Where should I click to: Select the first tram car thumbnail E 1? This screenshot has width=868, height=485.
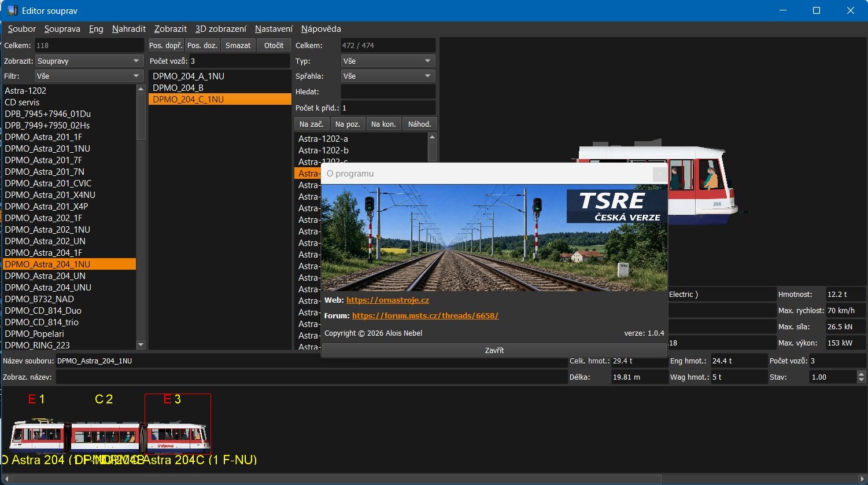38,424
